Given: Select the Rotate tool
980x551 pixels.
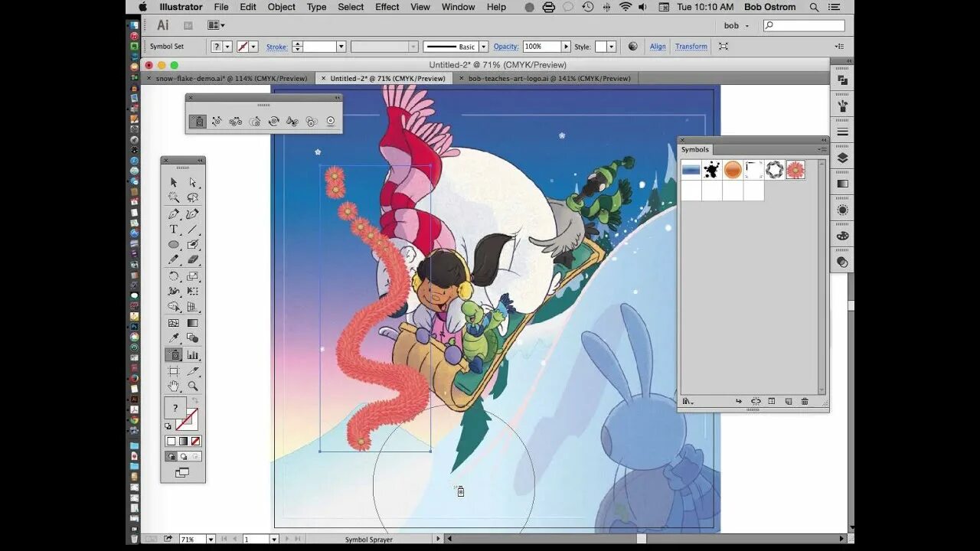Looking at the screenshot, I should [174, 276].
